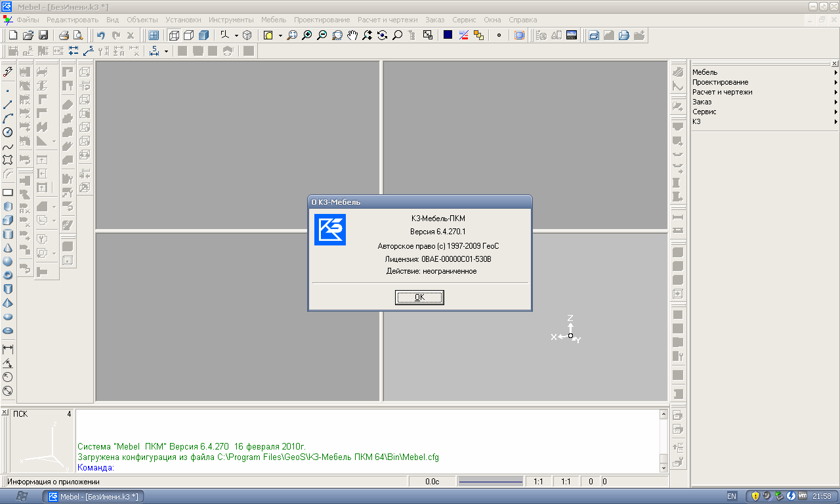Open the Объекты menu
This screenshot has height=504, width=840.
point(142,20)
